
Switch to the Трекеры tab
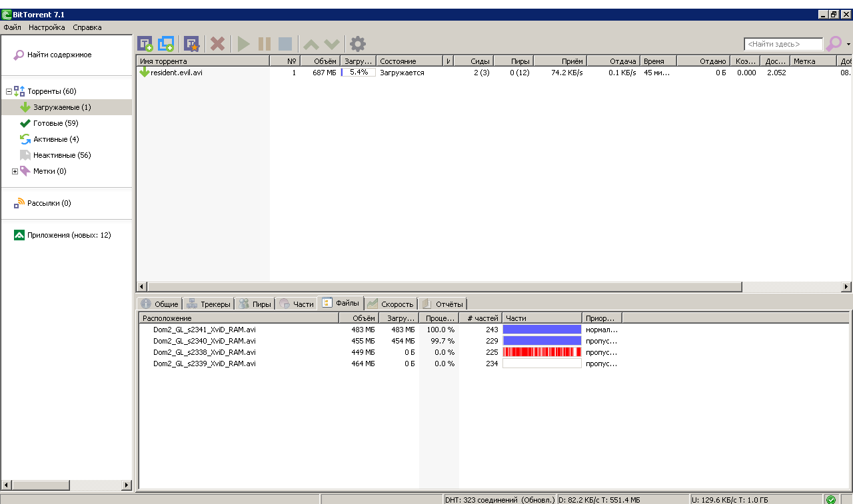click(209, 304)
